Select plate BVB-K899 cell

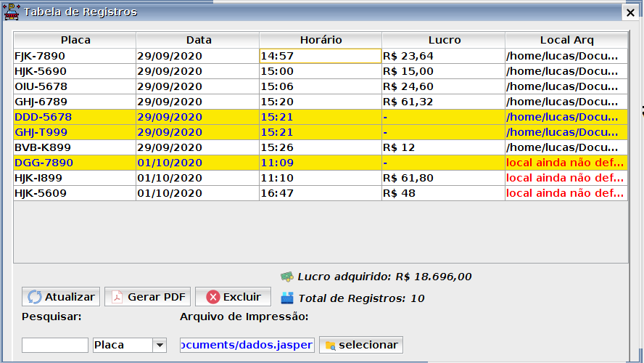click(75, 147)
